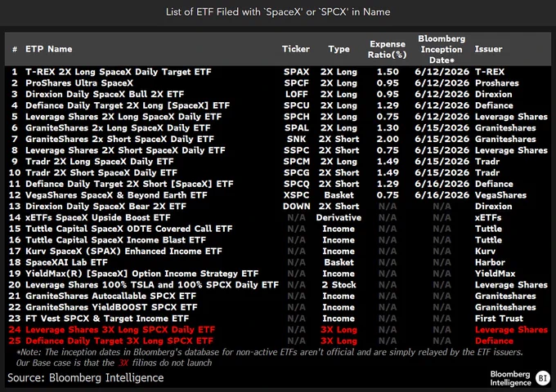556x392 pixels.
Task: Select 'Tradr 2X Long SpaceX Daily ETF'
Action: pos(99,162)
